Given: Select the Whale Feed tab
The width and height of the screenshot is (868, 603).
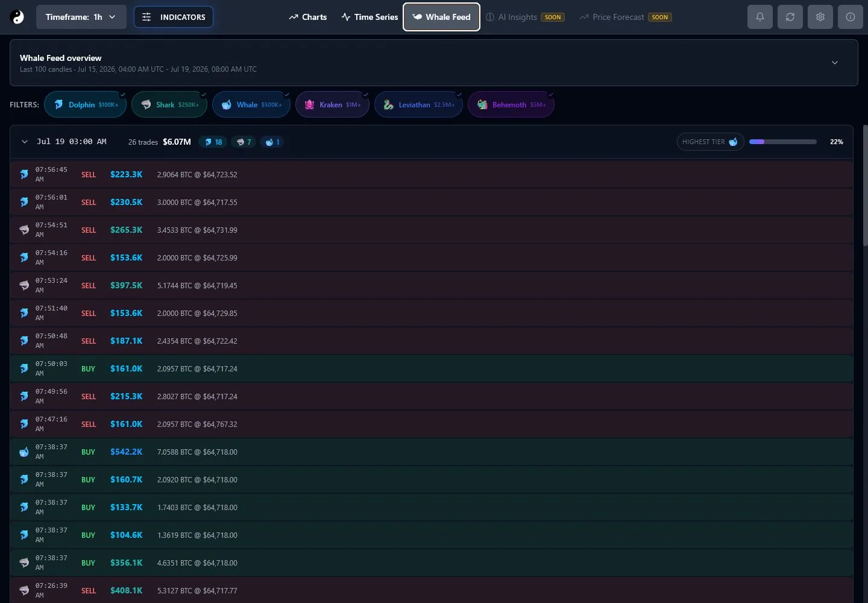Looking at the screenshot, I should coord(441,17).
